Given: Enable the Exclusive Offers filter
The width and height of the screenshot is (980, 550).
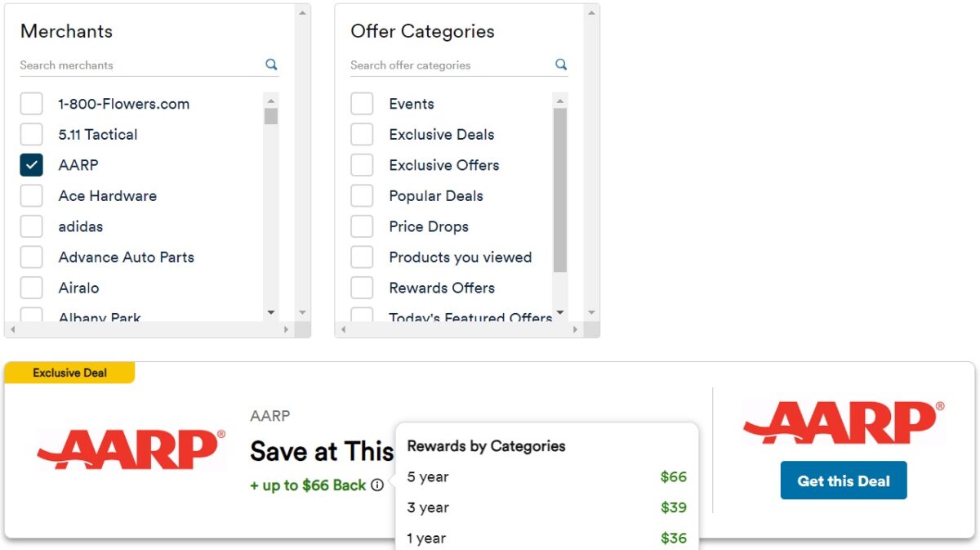Looking at the screenshot, I should (x=362, y=164).
